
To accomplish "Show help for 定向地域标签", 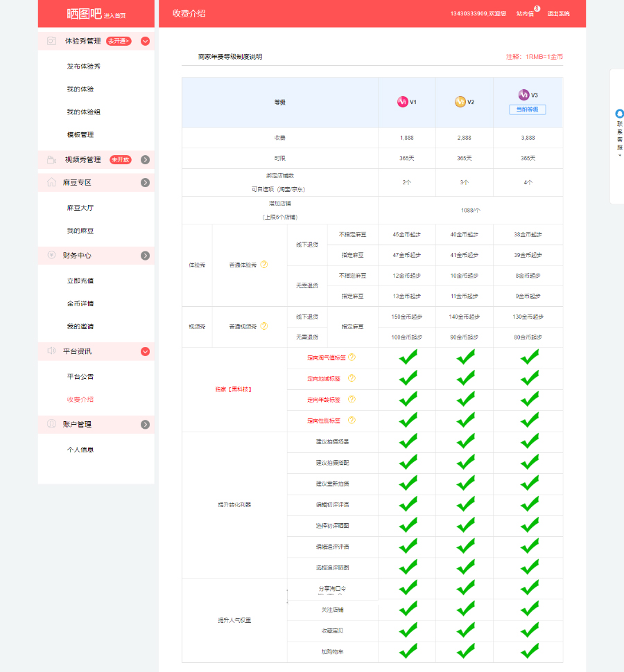I will tap(352, 378).
